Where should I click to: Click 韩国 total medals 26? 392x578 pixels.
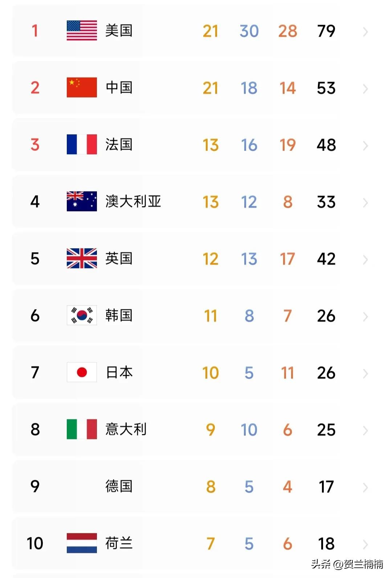click(x=326, y=316)
